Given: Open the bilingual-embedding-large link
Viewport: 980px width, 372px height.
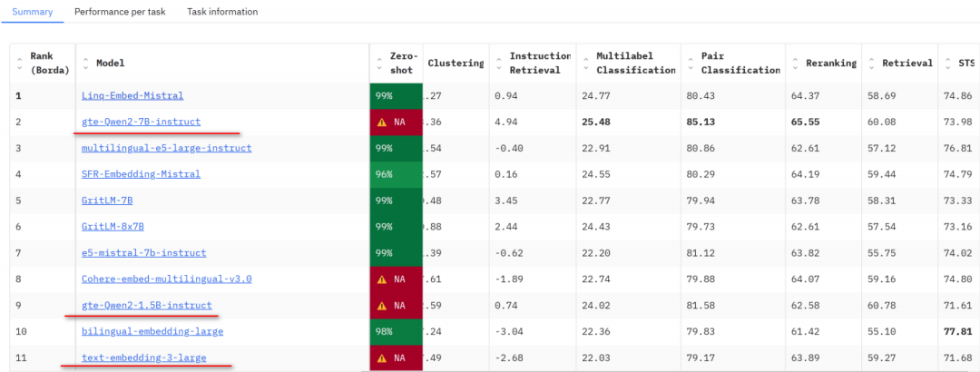Looking at the screenshot, I should pos(152,331).
